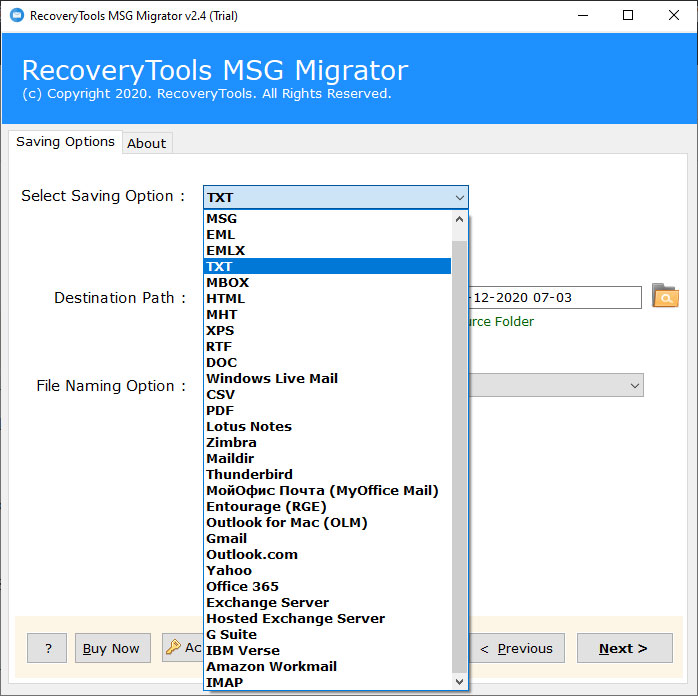Screen dimensions: 698x696
Task: Choose HTML as saving format
Action: tap(327, 299)
